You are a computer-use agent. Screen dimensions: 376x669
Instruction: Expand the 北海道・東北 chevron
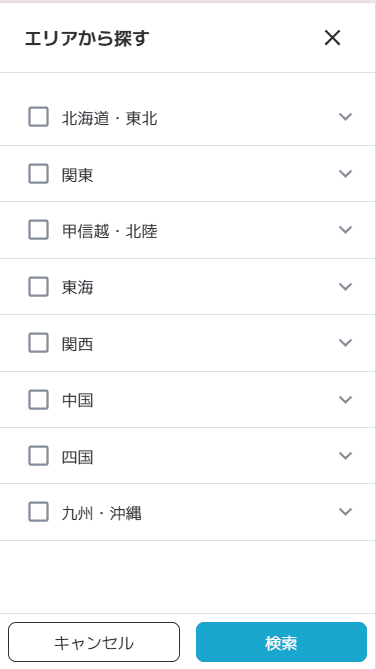[x=345, y=116]
